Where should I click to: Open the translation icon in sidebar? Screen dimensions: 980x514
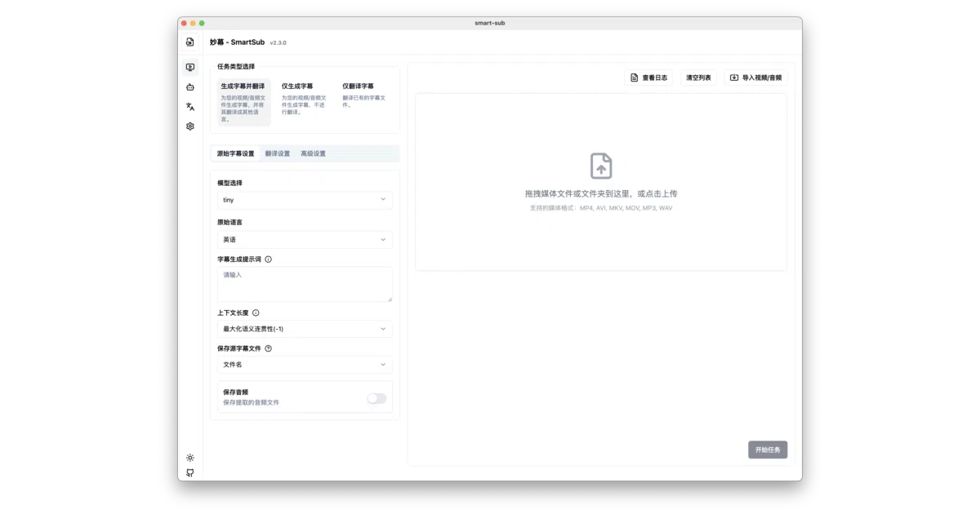[190, 107]
